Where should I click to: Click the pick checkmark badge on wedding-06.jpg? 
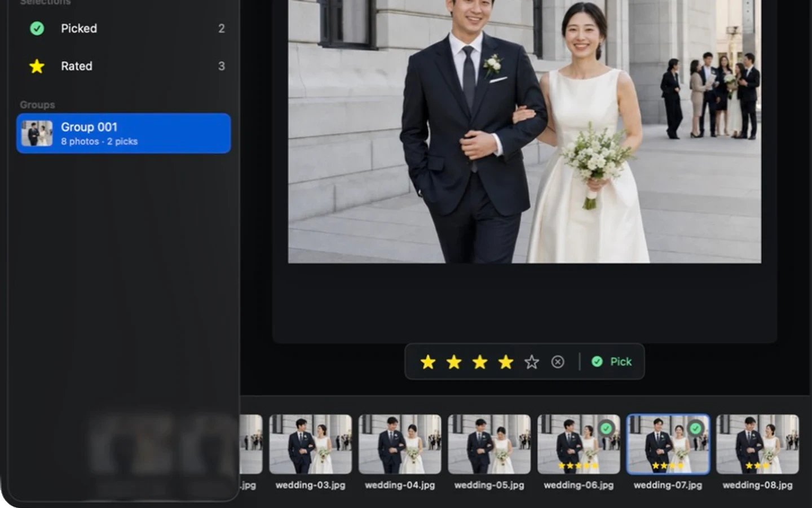click(606, 428)
